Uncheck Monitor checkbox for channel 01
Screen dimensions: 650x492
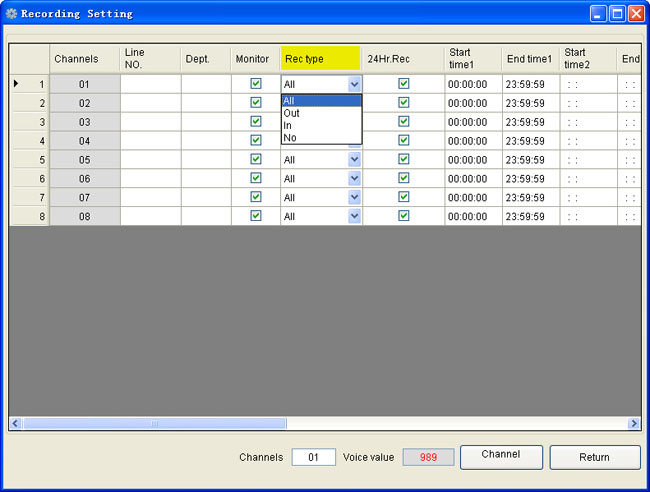point(256,84)
